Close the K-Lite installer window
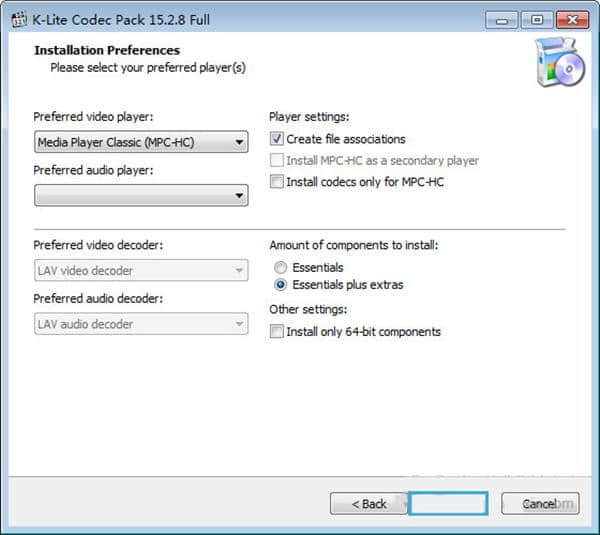Viewport: 600px width, 535px height. (571, 19)
